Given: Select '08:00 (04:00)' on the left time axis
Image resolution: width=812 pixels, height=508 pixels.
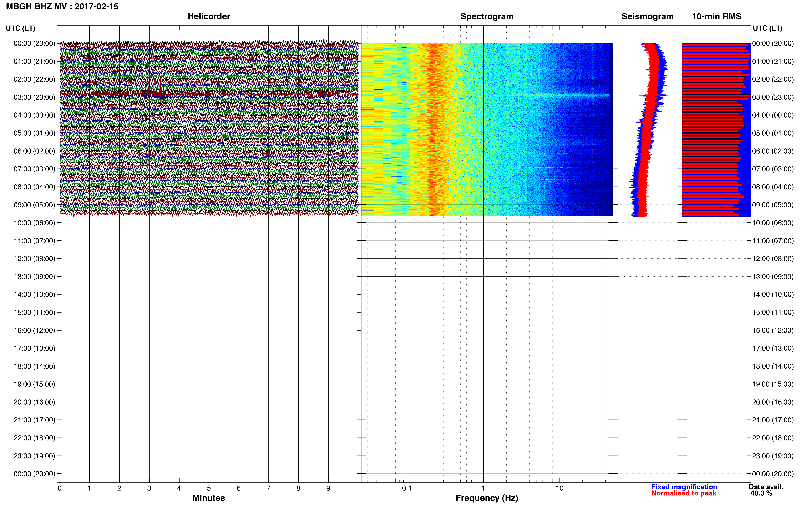Looking at the screenshot, I should [34, 187].
